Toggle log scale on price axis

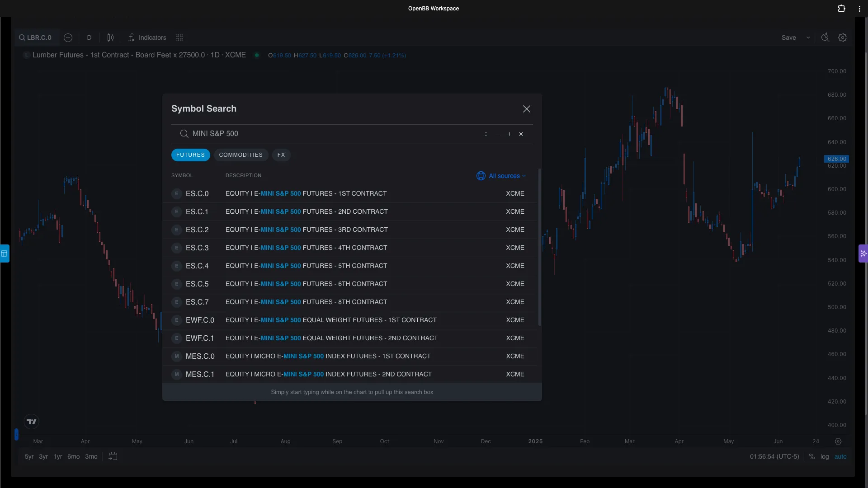tap(825, 457)
